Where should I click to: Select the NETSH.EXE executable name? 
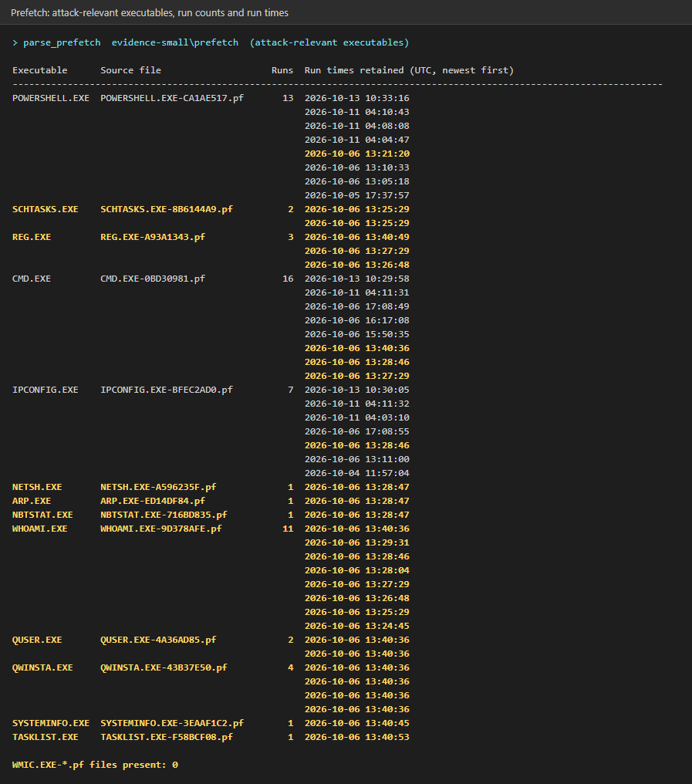37,487
